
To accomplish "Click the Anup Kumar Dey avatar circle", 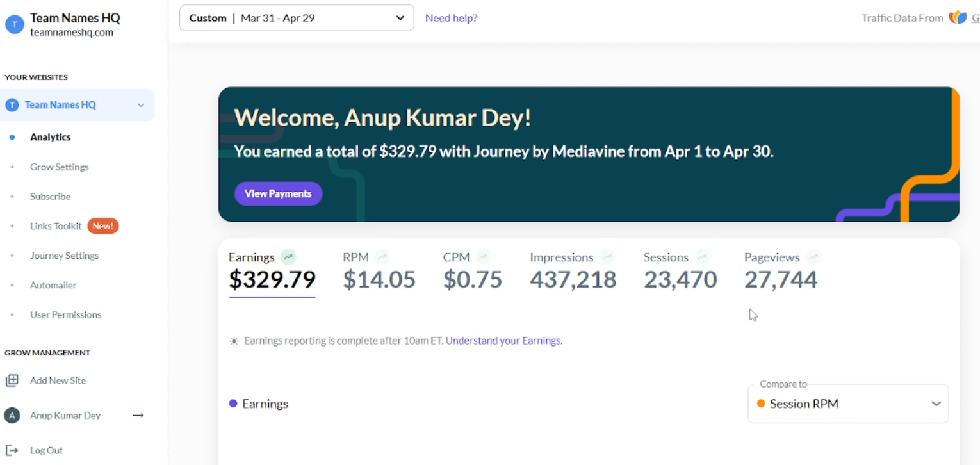I will tap(12, 416).
